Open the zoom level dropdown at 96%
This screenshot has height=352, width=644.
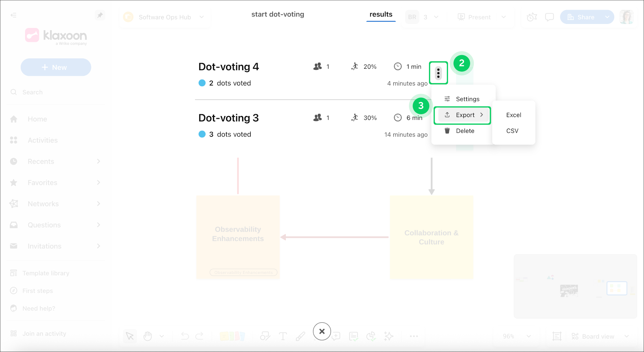(x=516, y=336)
